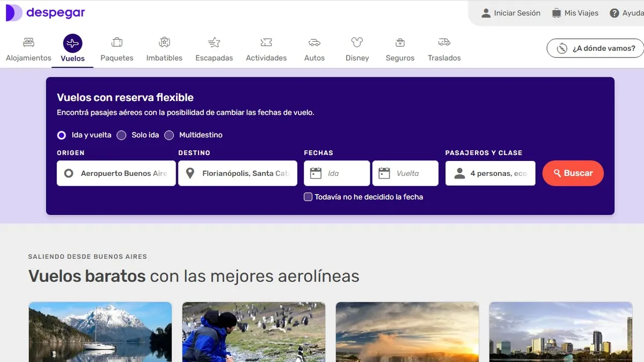Viewport: 644px width, 362px height.
Task: Click the Despegar logo icon
Action: pos(13,13)
